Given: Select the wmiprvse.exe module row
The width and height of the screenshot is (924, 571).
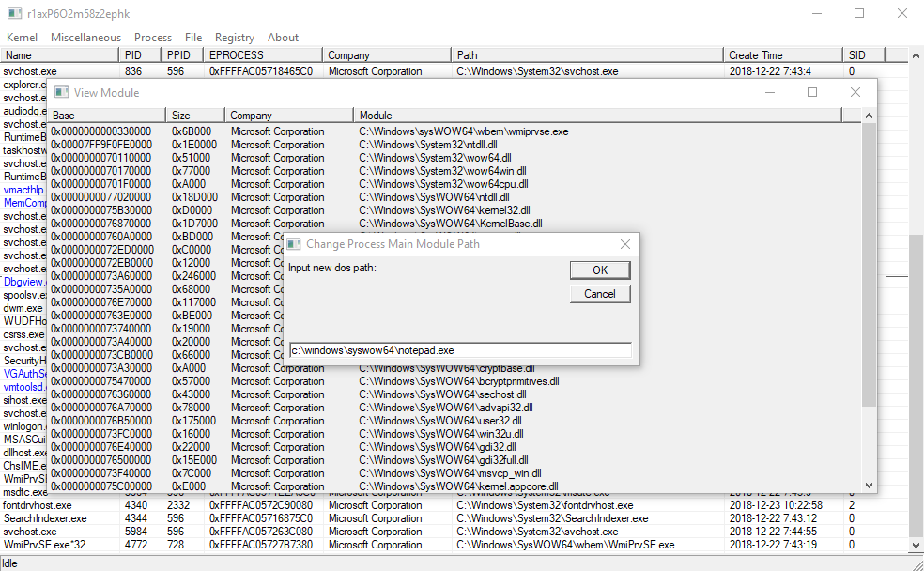Looking at the screenshot, I should [454, 131].
